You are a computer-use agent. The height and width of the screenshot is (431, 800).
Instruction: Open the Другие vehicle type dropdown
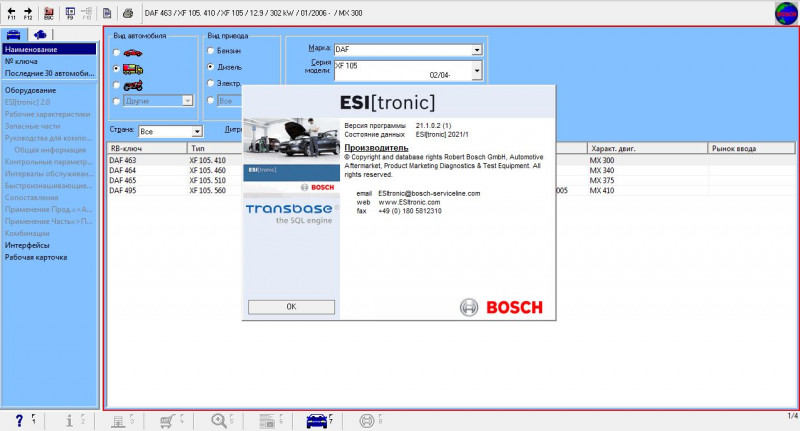click(187, 101)
